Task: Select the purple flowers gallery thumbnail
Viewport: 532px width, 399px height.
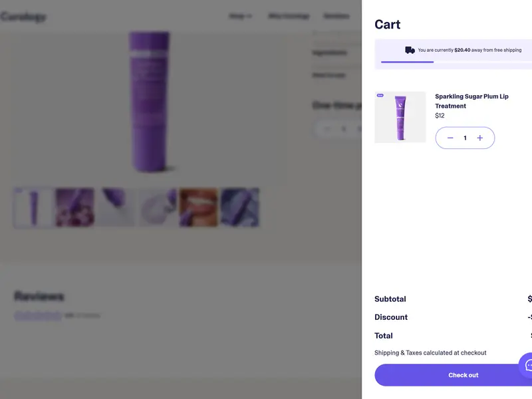Action: [75, 207]
